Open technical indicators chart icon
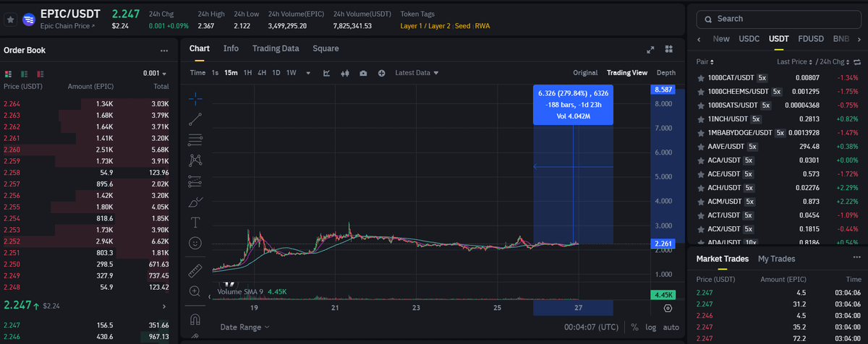 point(327,73)
